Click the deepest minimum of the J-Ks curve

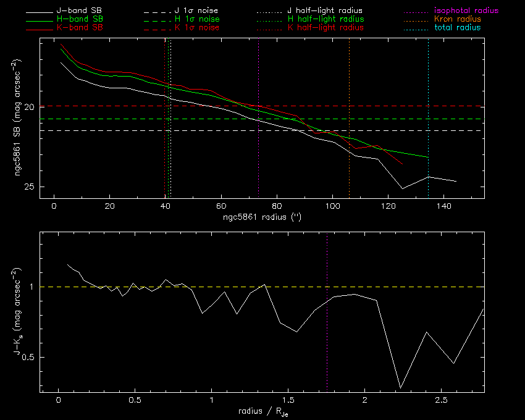click(400, 388)
